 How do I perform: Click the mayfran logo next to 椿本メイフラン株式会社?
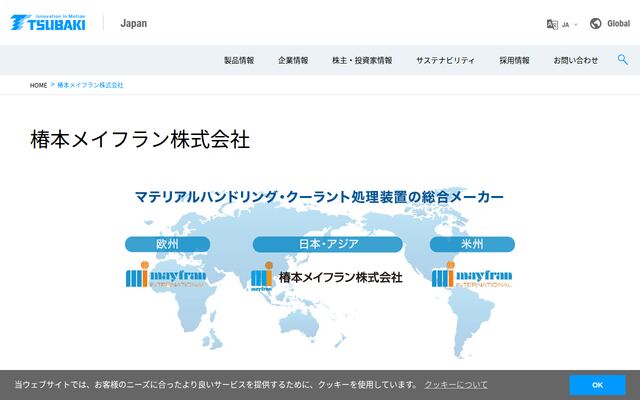point(262,276)
